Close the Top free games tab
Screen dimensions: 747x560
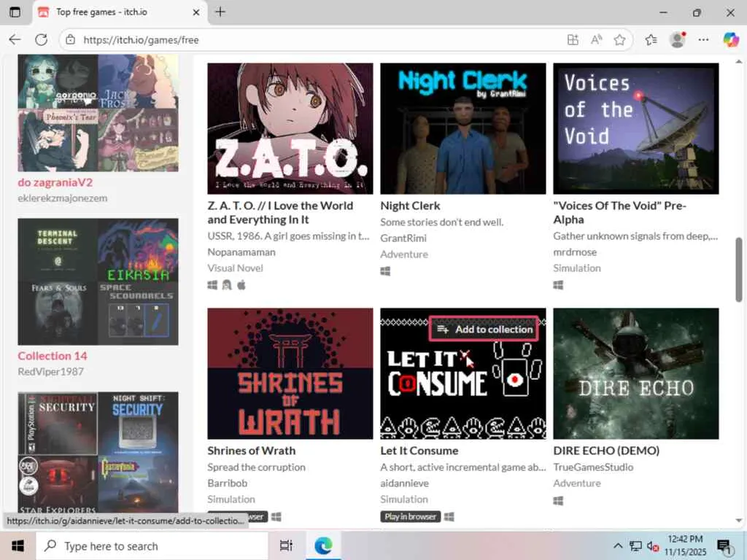196,12
